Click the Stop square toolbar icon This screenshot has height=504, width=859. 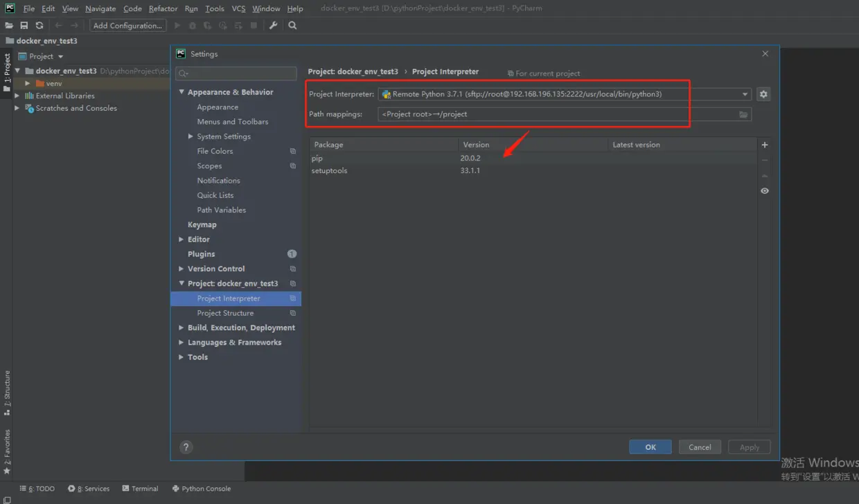coord(254,26)
